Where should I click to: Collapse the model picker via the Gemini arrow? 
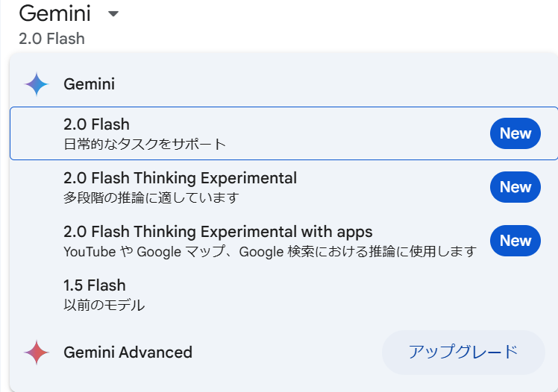pyautogui.click(x=113, y=14)
